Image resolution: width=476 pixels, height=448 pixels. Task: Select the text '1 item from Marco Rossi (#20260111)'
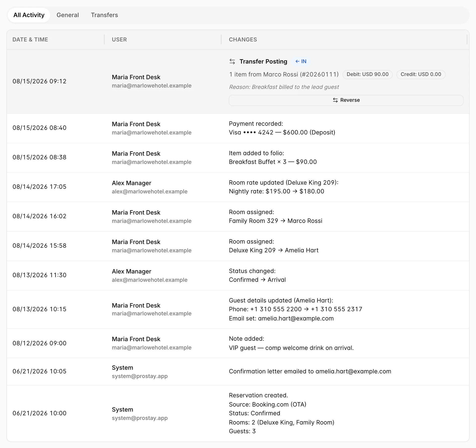click(x=284, y=74)
